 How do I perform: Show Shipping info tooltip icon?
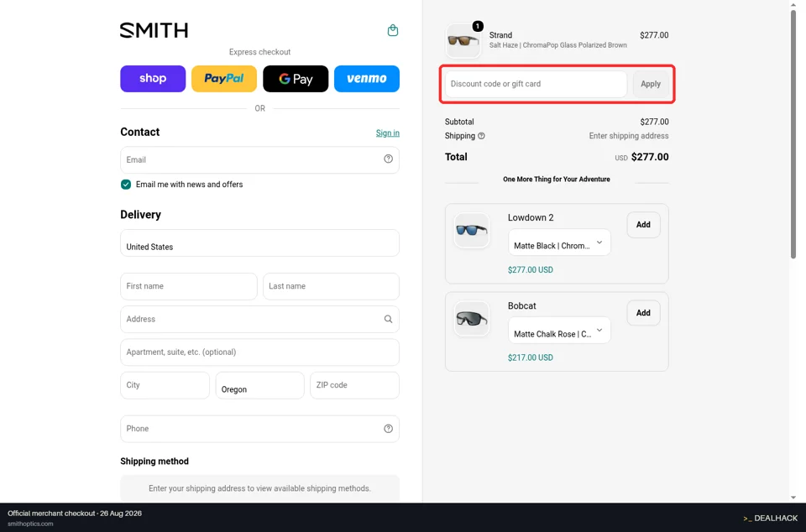click(481, 136)
